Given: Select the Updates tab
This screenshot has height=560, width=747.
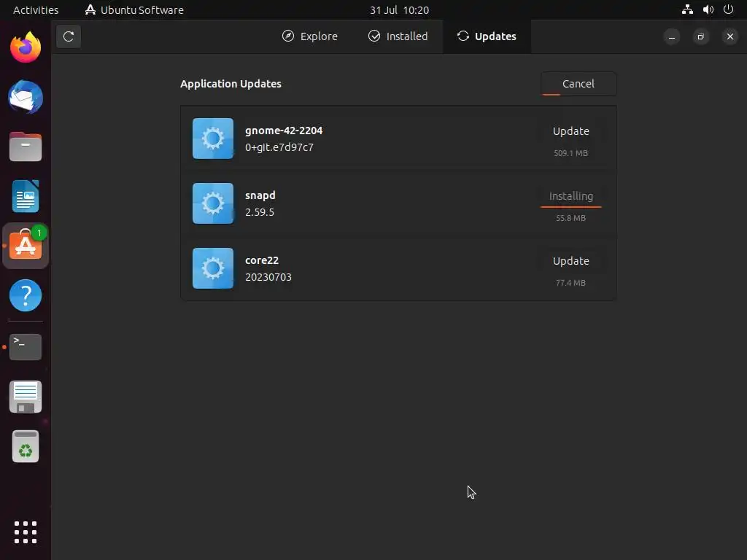Looking at the screenshot, I should pos(487,36).
